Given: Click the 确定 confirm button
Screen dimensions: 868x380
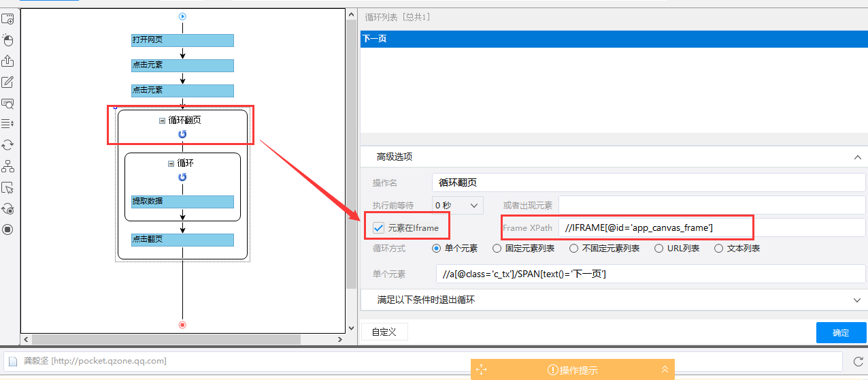Looking at the screenshot, I should tap(841, 332).
